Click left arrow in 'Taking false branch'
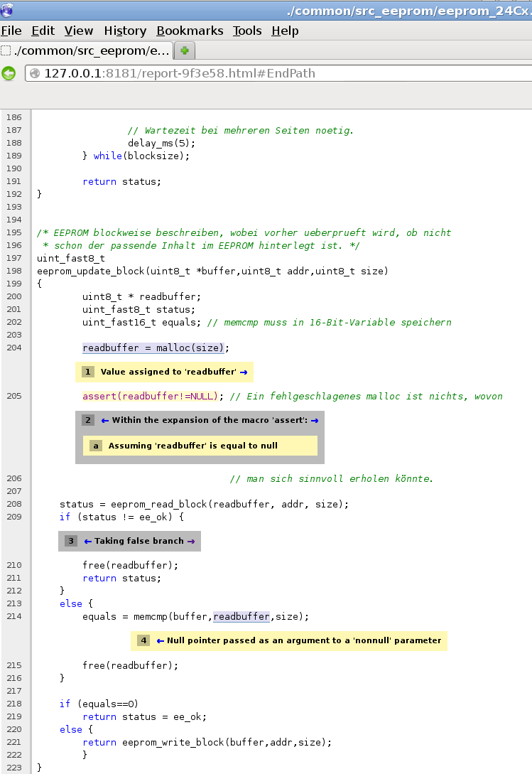The width and height of the screenshot is (532, 774). (88, 542)
